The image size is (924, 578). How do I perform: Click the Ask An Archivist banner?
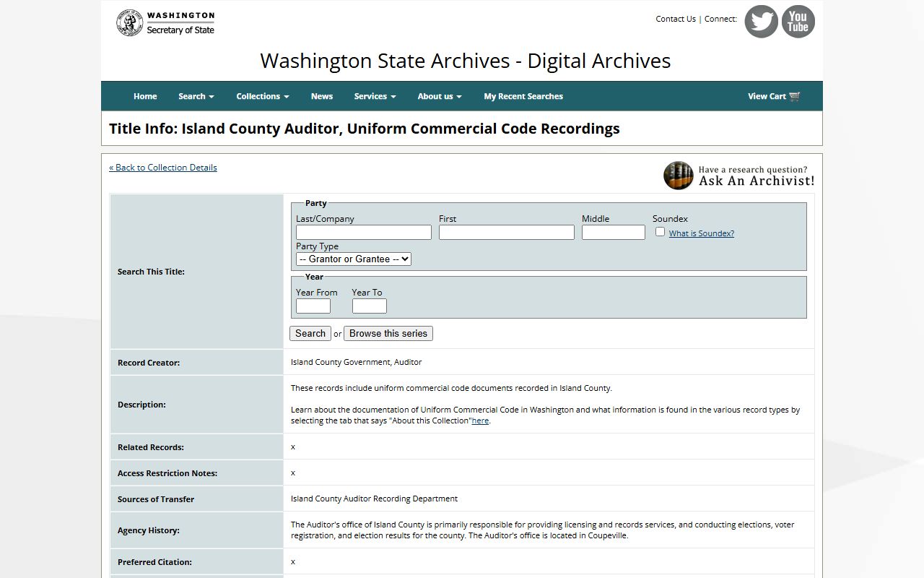738,176
